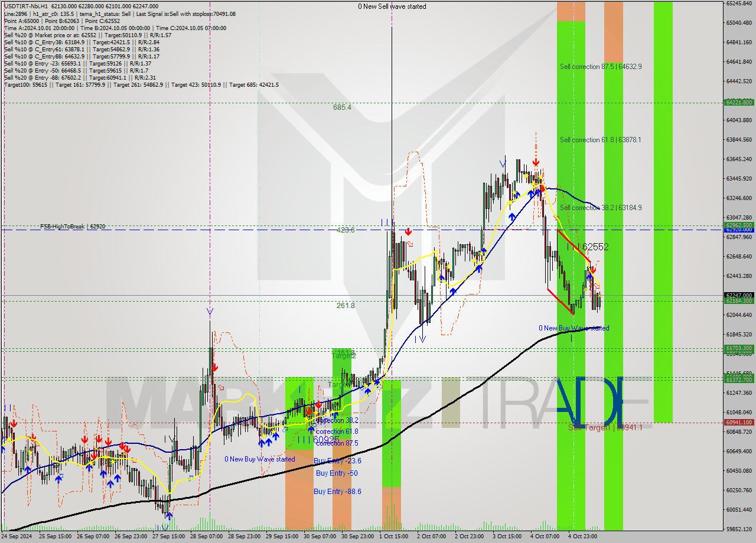Click the '26 Sep 23:00' time label
The width and height of the screenshot is (756, 543).
tap(131, 537)
